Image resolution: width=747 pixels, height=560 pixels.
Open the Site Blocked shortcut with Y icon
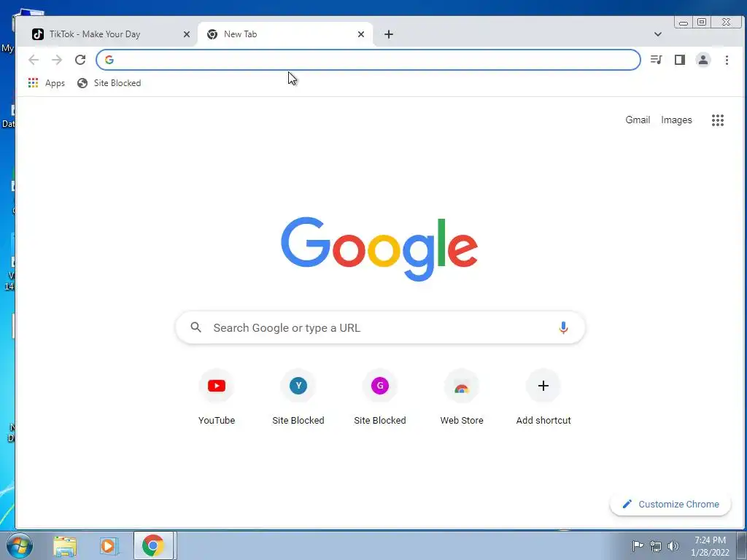tap(298, 397)
